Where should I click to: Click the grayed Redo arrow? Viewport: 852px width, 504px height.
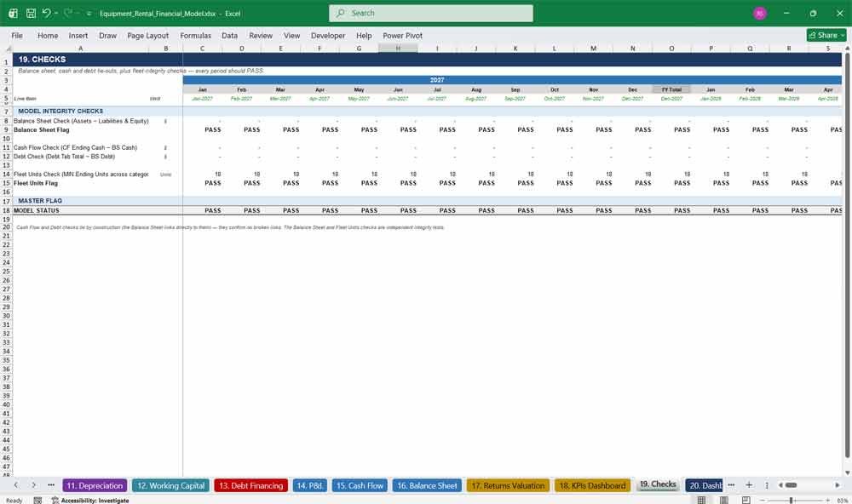68,13
